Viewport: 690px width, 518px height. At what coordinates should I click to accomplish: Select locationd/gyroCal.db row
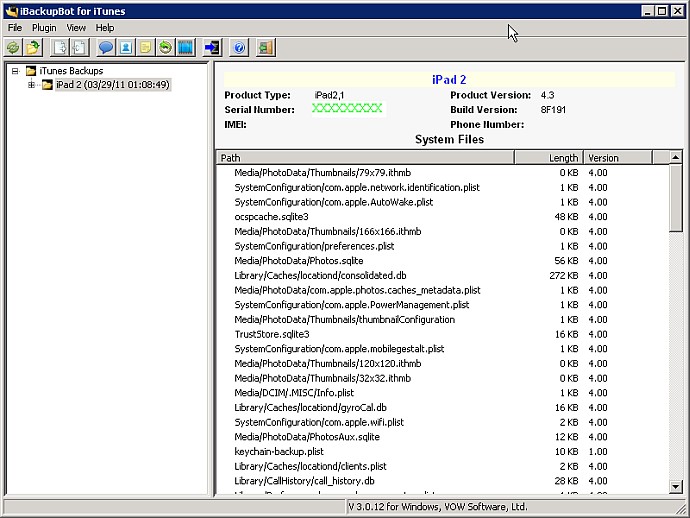click(442, 408)
